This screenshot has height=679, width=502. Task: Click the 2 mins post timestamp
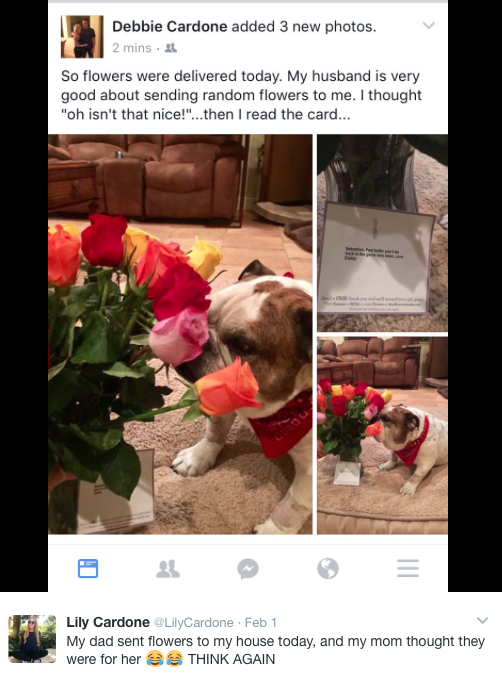[132, 48]
